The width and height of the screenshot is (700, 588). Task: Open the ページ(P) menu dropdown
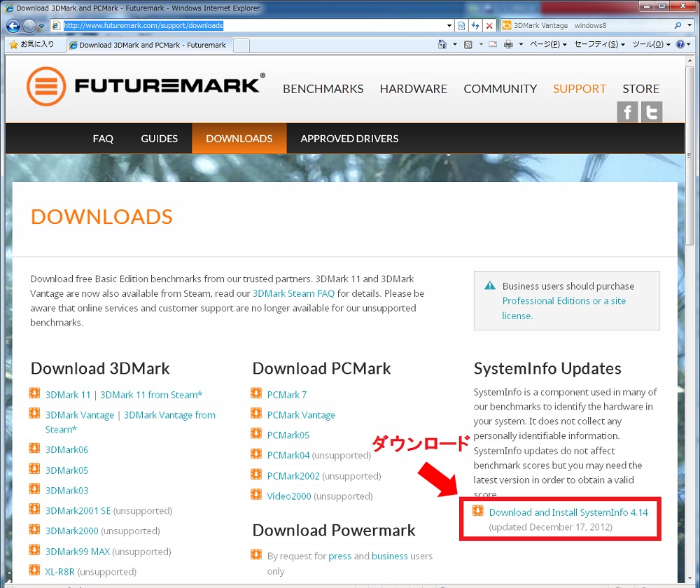(x=548, y=44)
